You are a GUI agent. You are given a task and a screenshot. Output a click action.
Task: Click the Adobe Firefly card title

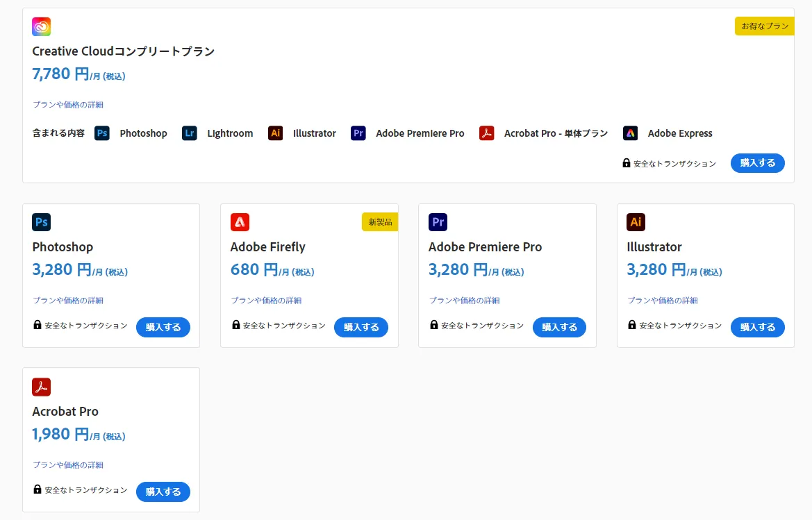point(267,246)
